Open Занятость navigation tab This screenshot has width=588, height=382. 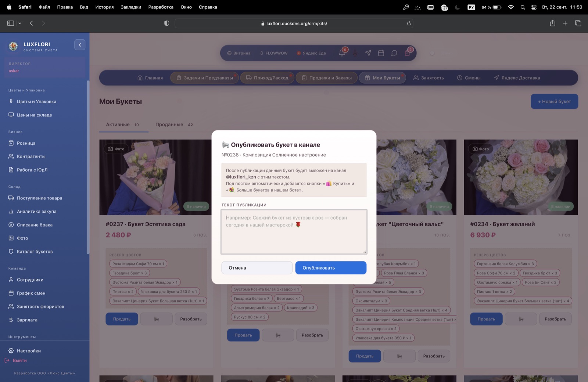click(429, 78)
